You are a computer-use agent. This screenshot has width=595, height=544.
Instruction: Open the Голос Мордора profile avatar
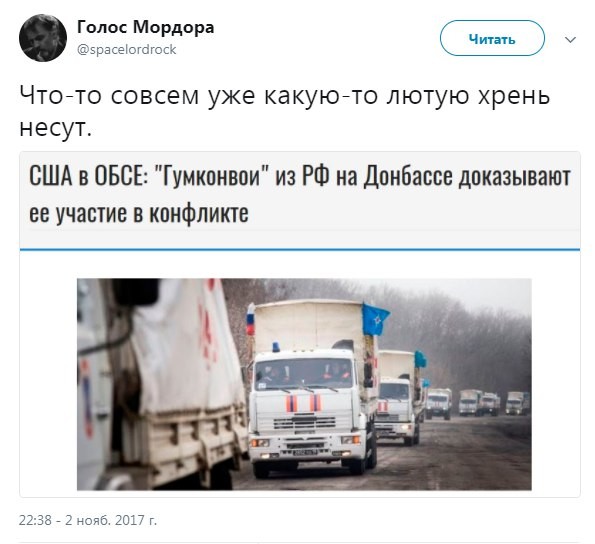tap(43, 38)
